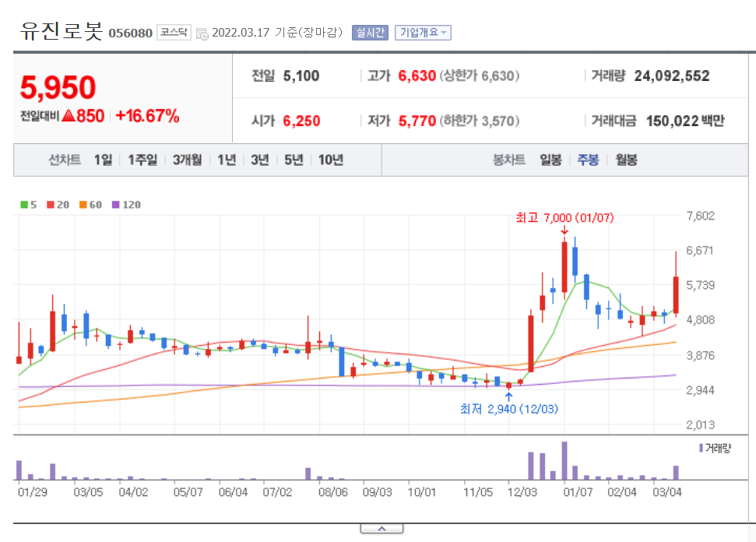Click the green 5 moving average legend

pos(29,205)
